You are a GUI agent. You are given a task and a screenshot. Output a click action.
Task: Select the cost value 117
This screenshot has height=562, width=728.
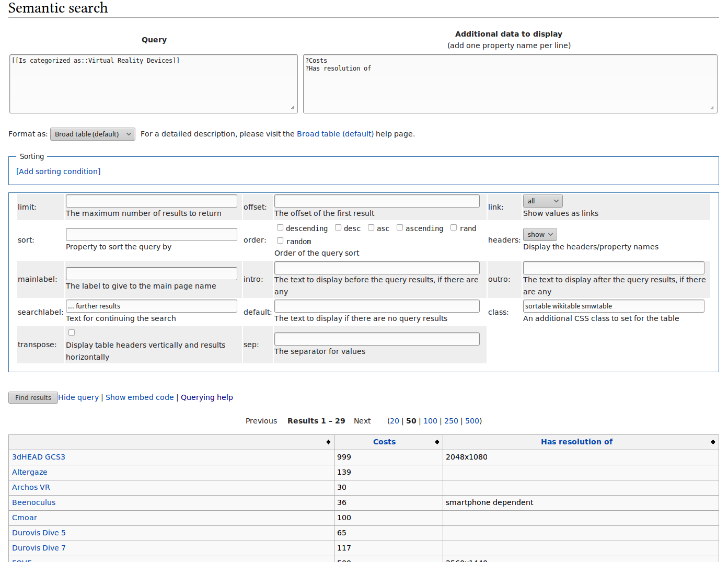344,548
